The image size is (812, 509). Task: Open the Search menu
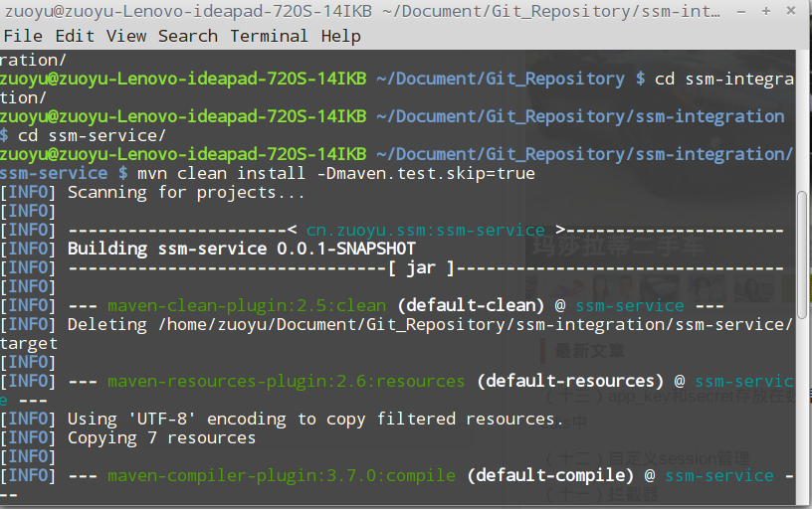(188, 36)
